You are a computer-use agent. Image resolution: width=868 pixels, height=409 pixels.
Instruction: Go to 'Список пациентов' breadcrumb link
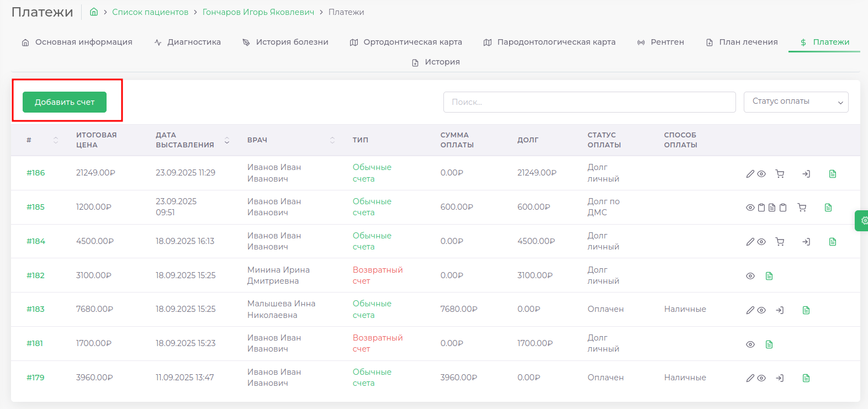pyautogui.click(x=150, y=12)
